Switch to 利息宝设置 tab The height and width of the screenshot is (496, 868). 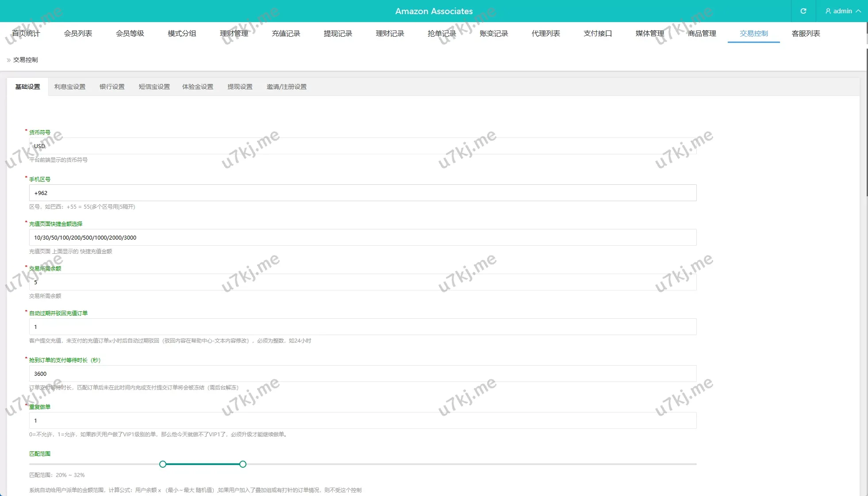pyautogui.click(x=70, y=87)
